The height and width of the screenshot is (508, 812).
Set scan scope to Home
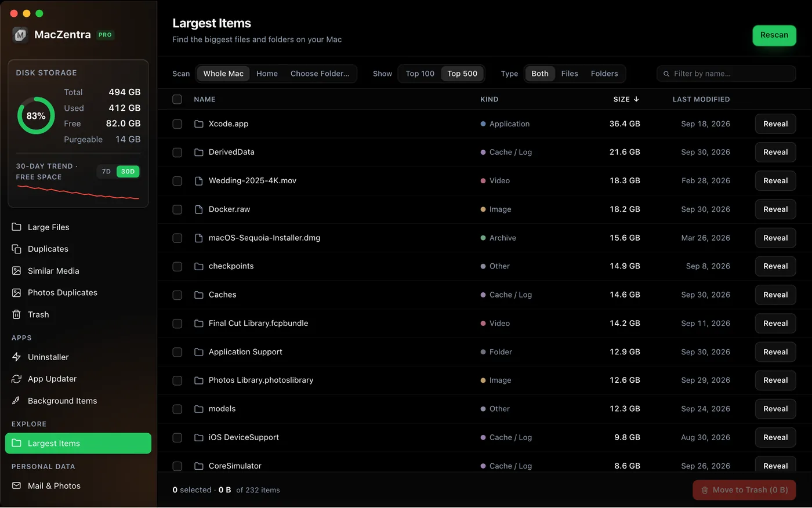[x=267, y=74]
